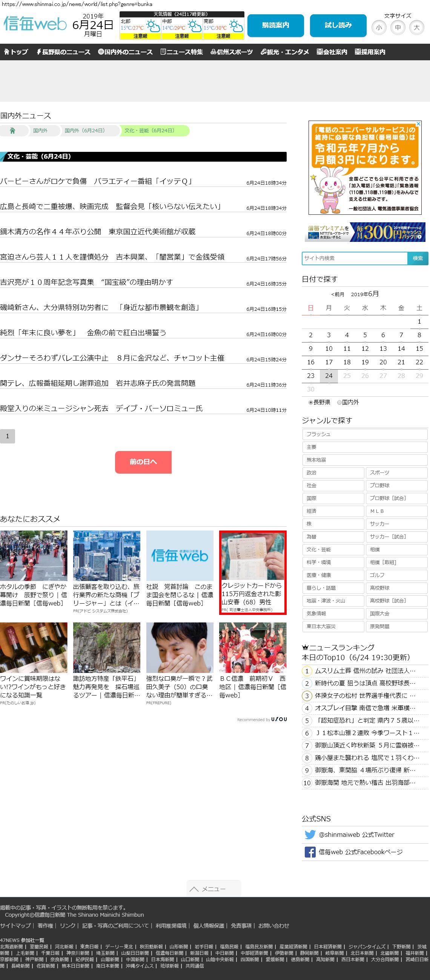Click the northern region weather icon

[x=153, y=27]
